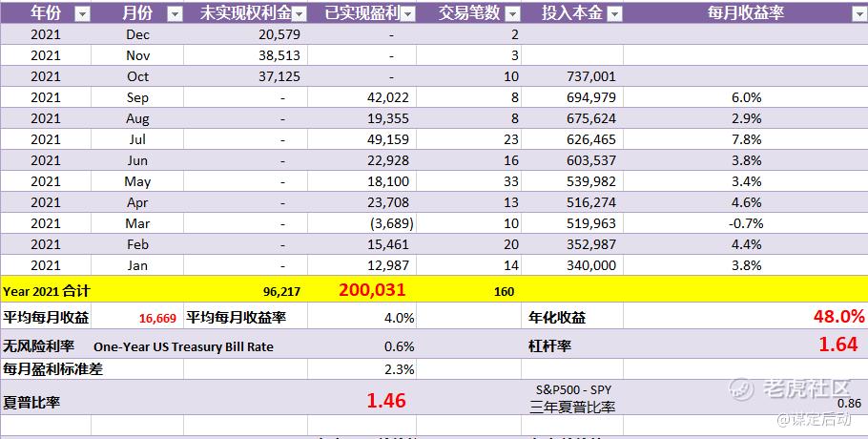The height and width of the screenshot is (439, 868).
Task: Click the 519,963 invested capital cell
Action: 572,223
